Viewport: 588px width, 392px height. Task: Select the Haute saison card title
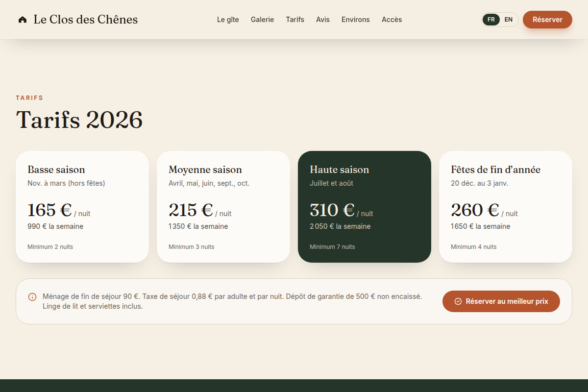pyautogui.click(x=340, y=170)
